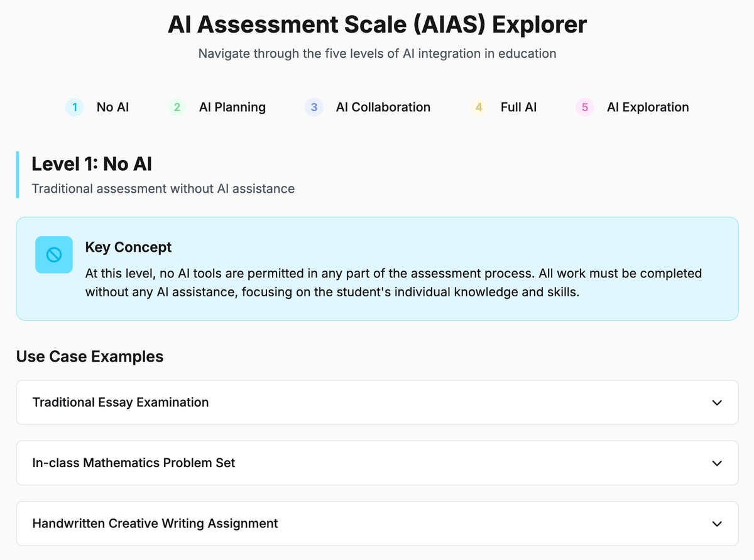
Task: Select the AI Collaboration level
Action: pos(383,107)
